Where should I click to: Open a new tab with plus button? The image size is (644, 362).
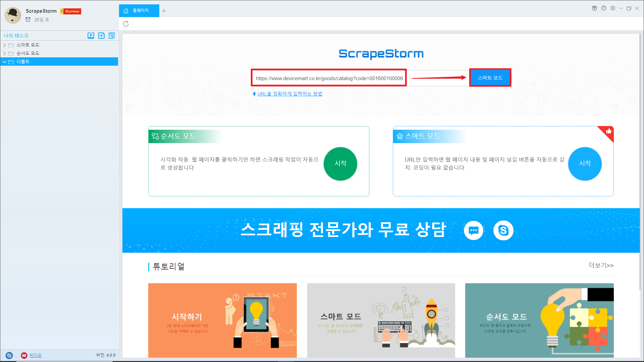[x=164, y=11]
